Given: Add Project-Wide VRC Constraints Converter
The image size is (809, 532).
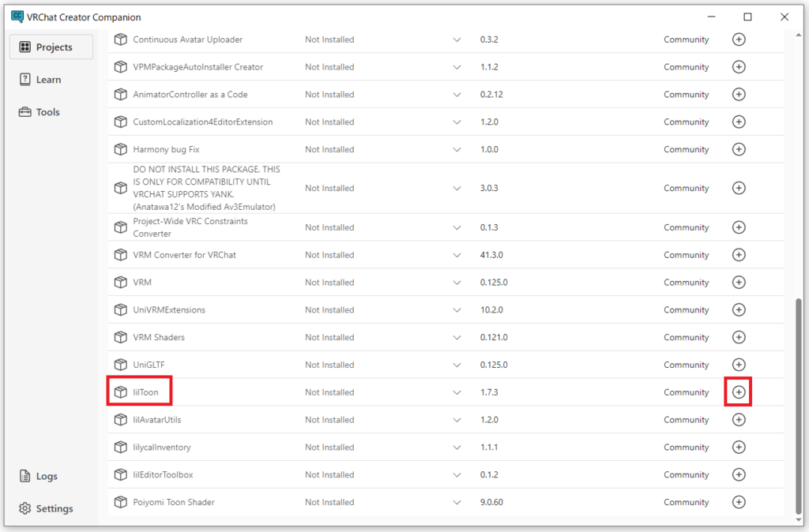Looking at the screenshot, I should click(x=739, y=227).
